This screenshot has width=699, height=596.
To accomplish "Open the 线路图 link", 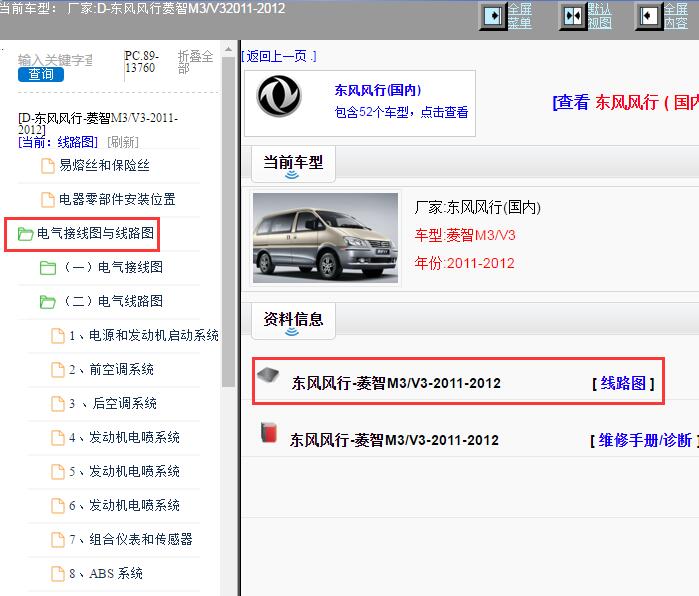I will pyautogui.click(x=623, y=383).
